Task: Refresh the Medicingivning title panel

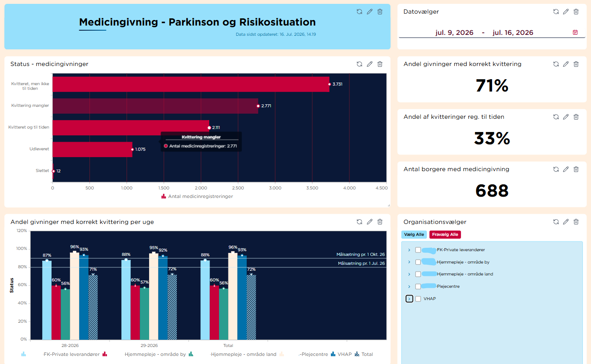Action: [359, 11]
